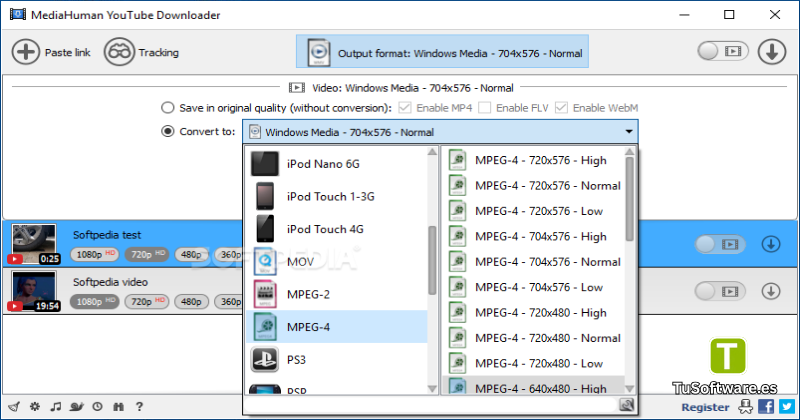Click the snail speed limit icon

pyautogui.click(x=77, y=407)
